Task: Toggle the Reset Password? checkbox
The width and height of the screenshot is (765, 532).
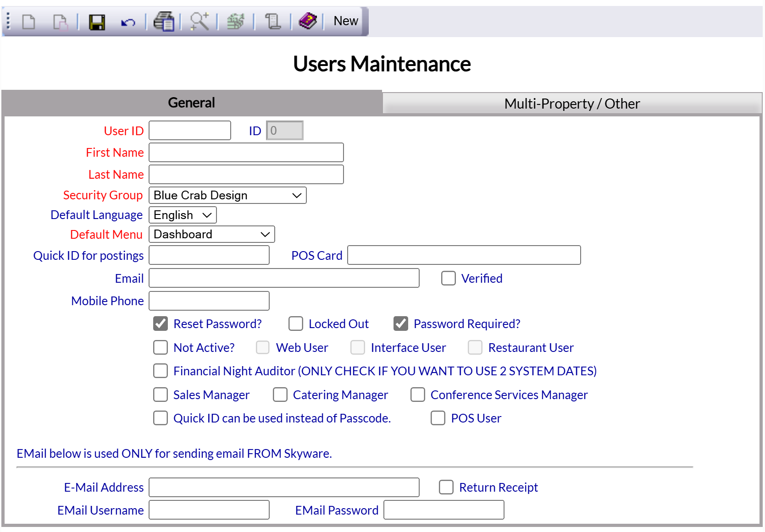Action: [x=161, y=324]
